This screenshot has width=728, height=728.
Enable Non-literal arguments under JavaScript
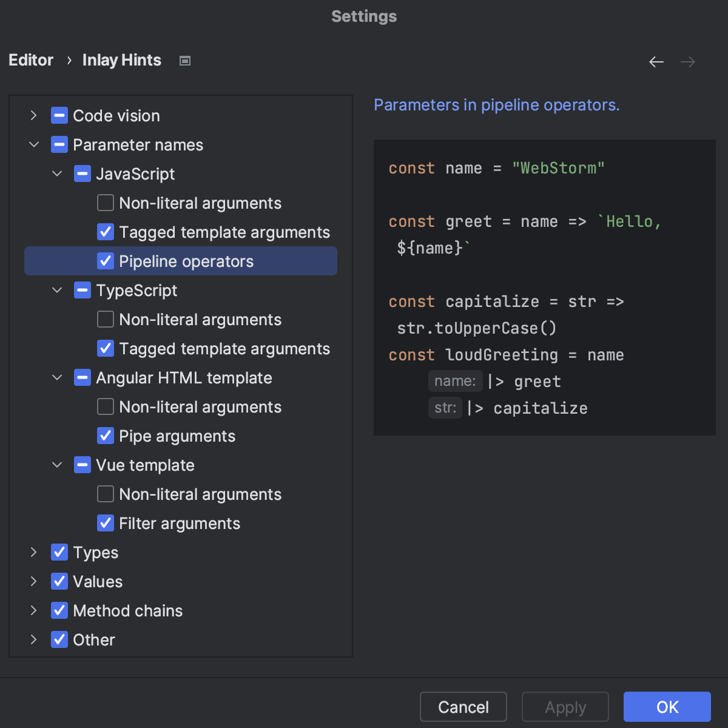point(105,202)
